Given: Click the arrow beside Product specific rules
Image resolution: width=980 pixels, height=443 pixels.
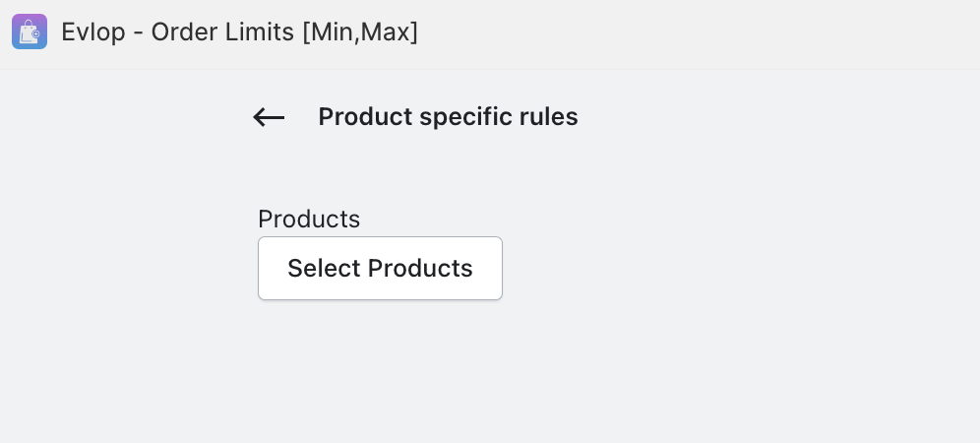Looking at the screenshot, I should pyautogui.click(x=269, y=118).
